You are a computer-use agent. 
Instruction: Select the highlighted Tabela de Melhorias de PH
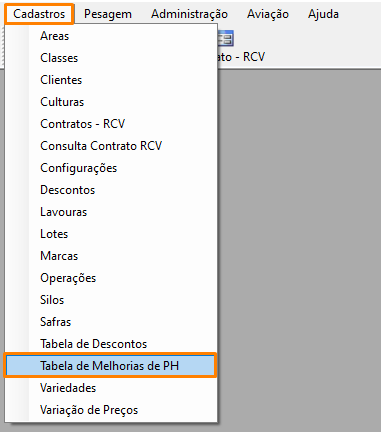(111, 366)
